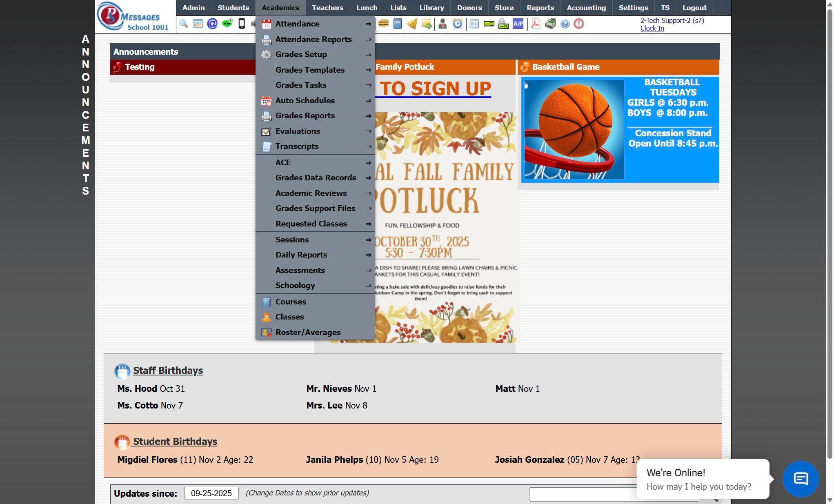
Task: Click the Updates since date field
Action: [211, 493]
